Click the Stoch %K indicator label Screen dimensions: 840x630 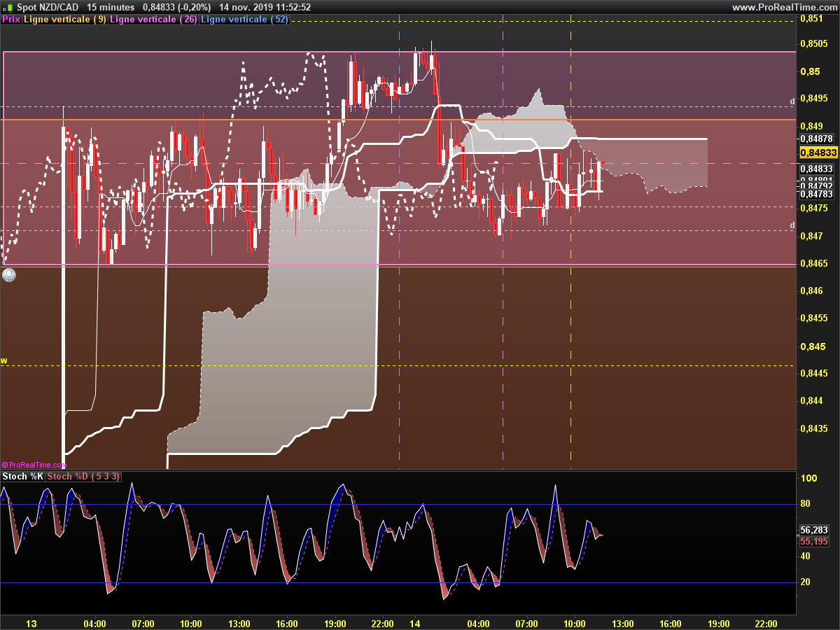click(x=23, y=477)
